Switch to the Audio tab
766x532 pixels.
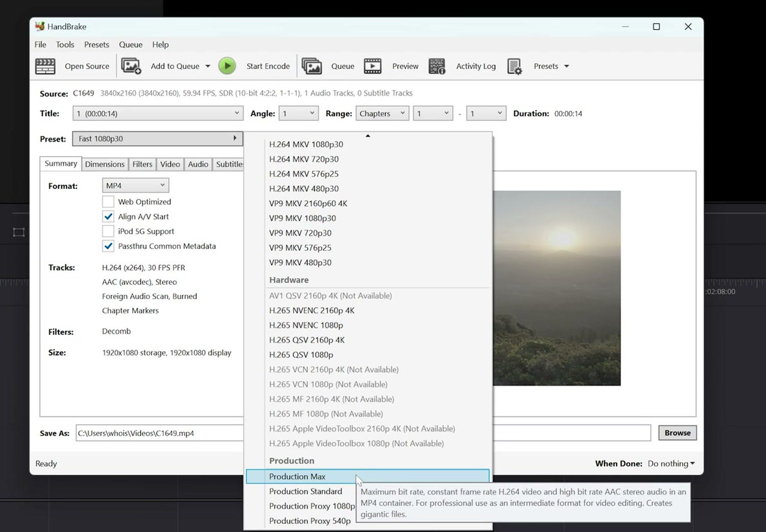click(198, 164)
